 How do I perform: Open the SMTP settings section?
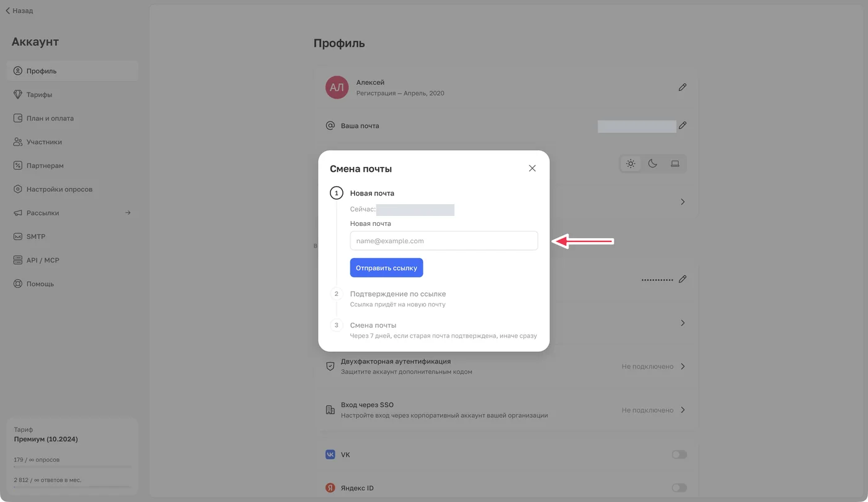(73, 236)
